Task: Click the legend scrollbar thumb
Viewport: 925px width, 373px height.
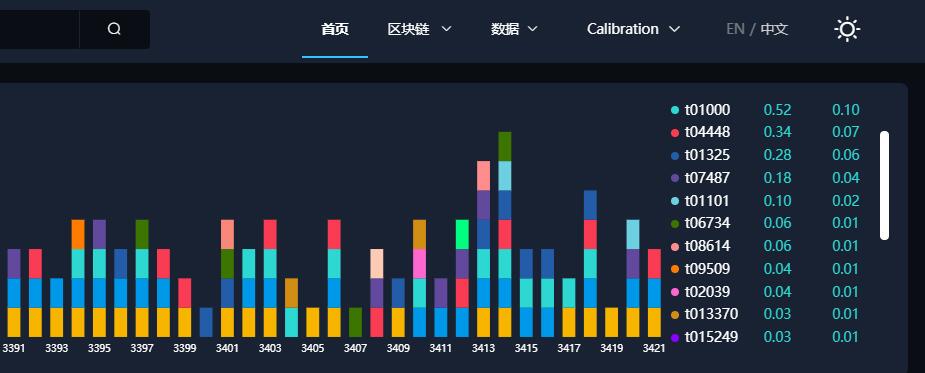Action: pos(884,185)
